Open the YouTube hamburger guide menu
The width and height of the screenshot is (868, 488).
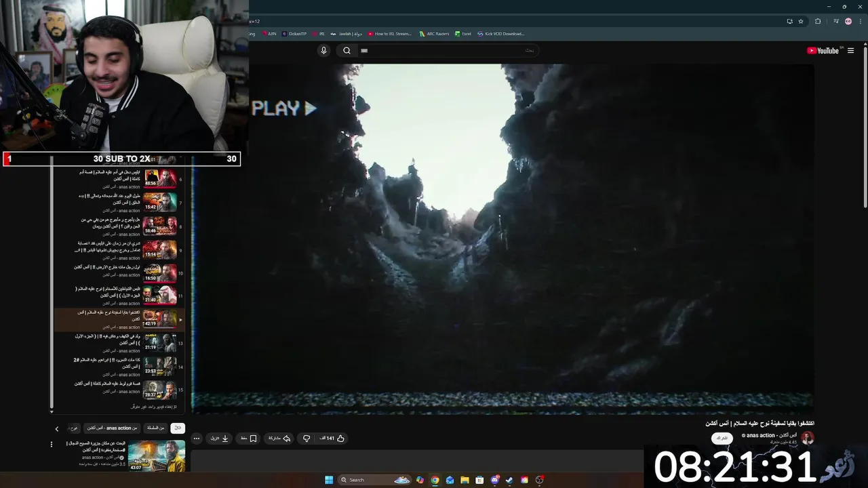click(x=850, y=51)
